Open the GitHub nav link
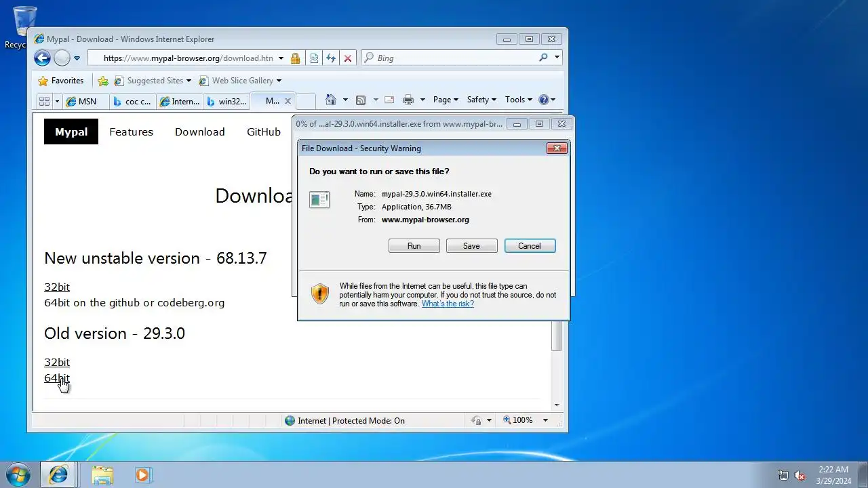868x488 pixels. (x=264, y=131)
